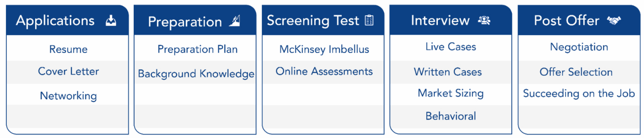Click the Applications download tray icon

pyautogui.click(x=111, y=20)
